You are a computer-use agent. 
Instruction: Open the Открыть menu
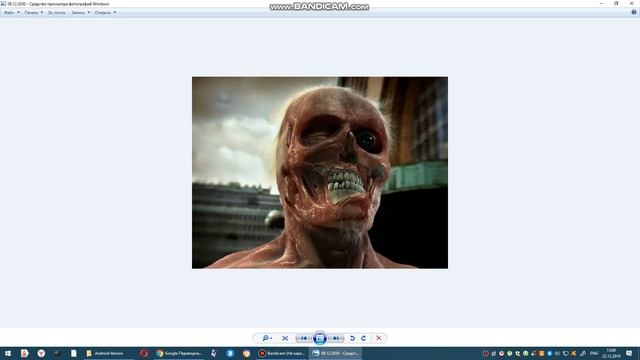[105, 13]
